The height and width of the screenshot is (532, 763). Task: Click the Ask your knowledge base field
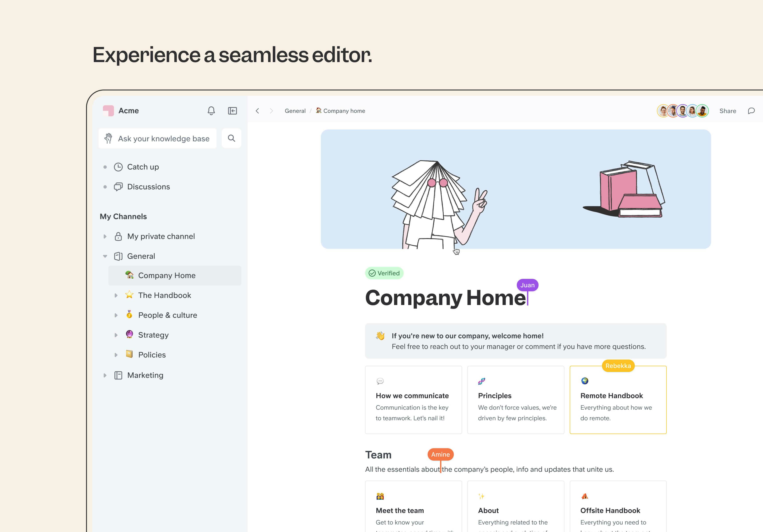(163, 139)
